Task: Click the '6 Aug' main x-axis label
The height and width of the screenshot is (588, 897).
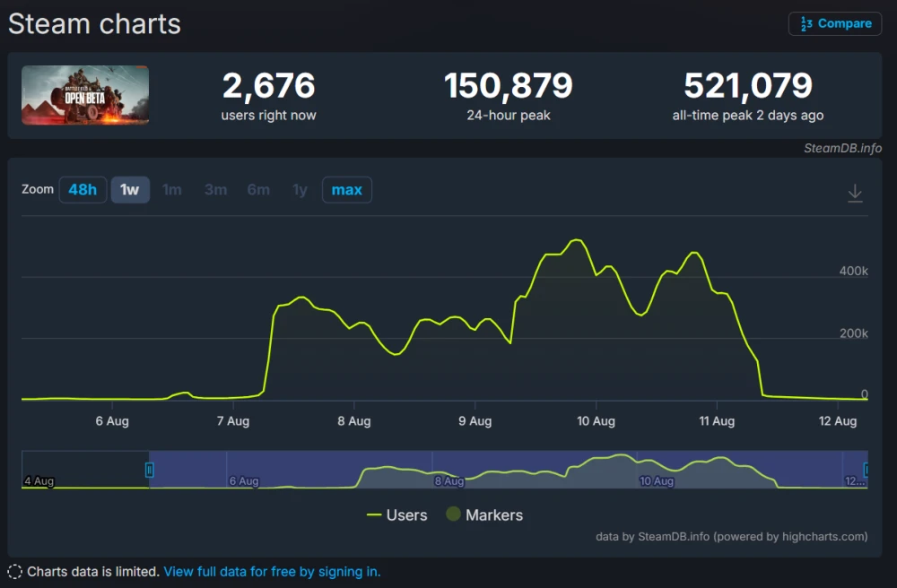Action: point(112,421)
